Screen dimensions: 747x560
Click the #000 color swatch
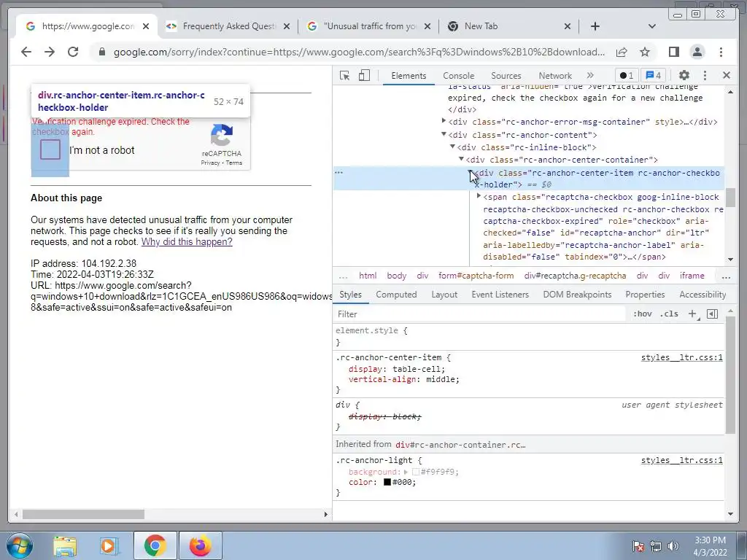387,483
